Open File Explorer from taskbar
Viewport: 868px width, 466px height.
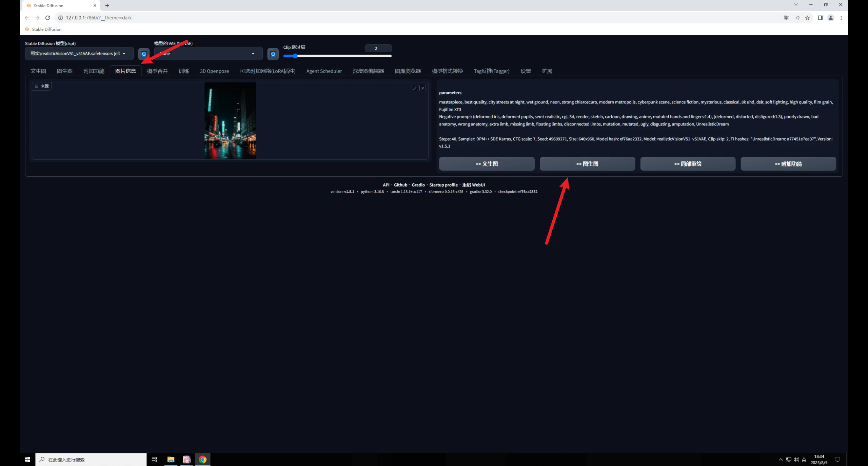tap(171, 460)
